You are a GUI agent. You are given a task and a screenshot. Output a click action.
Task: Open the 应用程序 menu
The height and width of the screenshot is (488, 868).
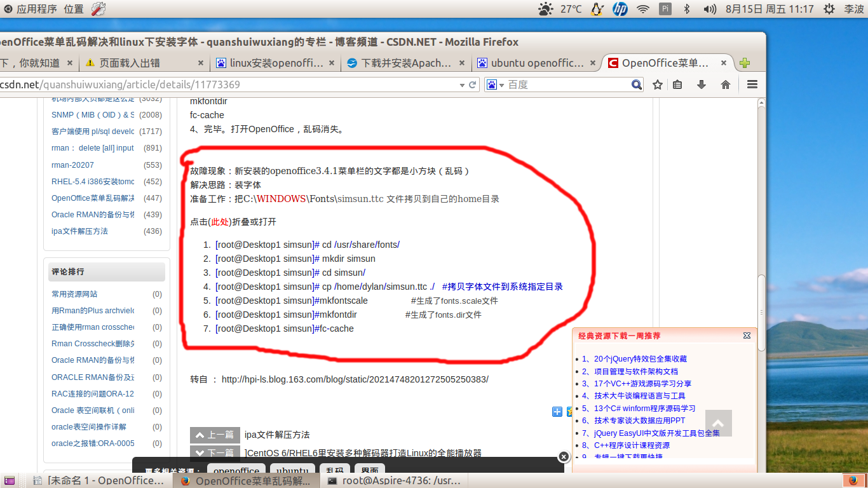36,9
